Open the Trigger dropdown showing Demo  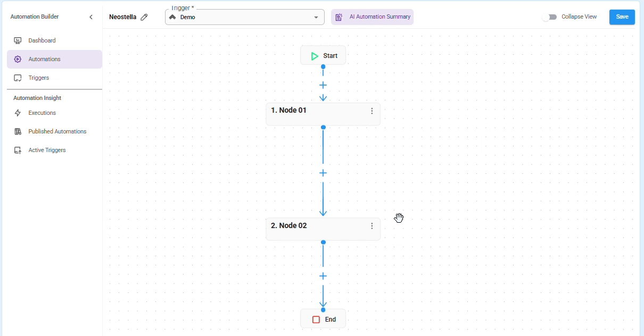[x=240, y=18]
